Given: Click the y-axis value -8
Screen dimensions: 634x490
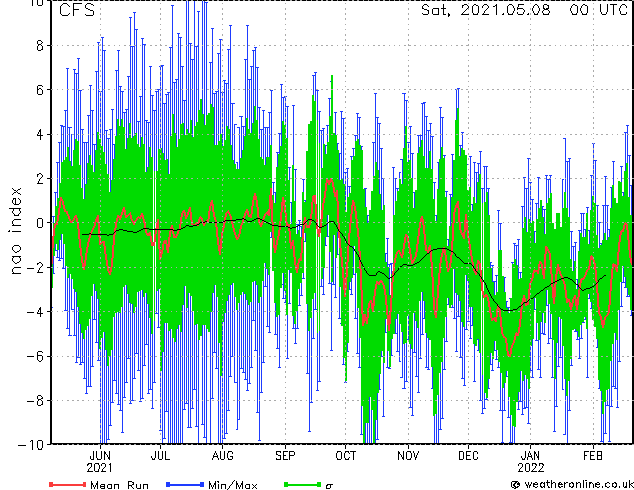Looking at the screenshot, I should [35, 401].
